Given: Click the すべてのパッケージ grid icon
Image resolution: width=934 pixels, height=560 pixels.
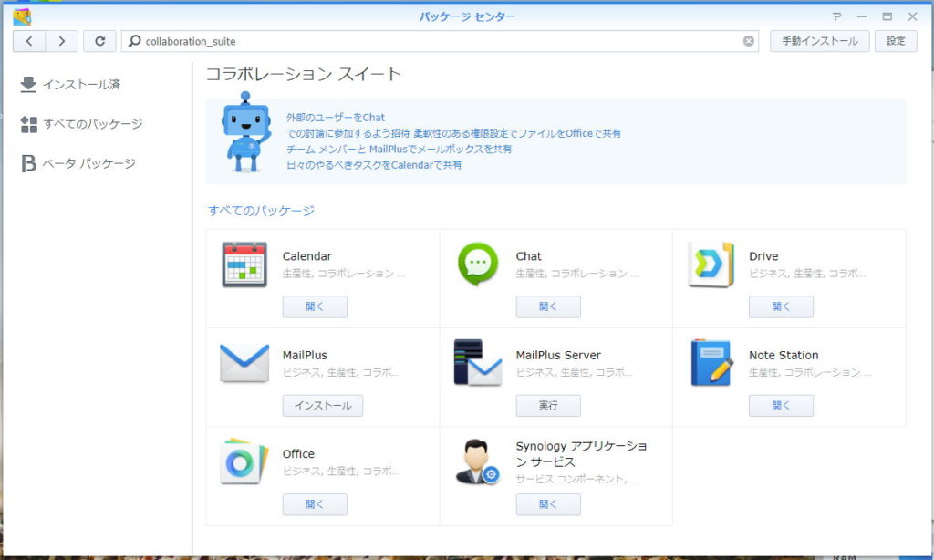Looking at the screenshot, I should tap(28, 124).
